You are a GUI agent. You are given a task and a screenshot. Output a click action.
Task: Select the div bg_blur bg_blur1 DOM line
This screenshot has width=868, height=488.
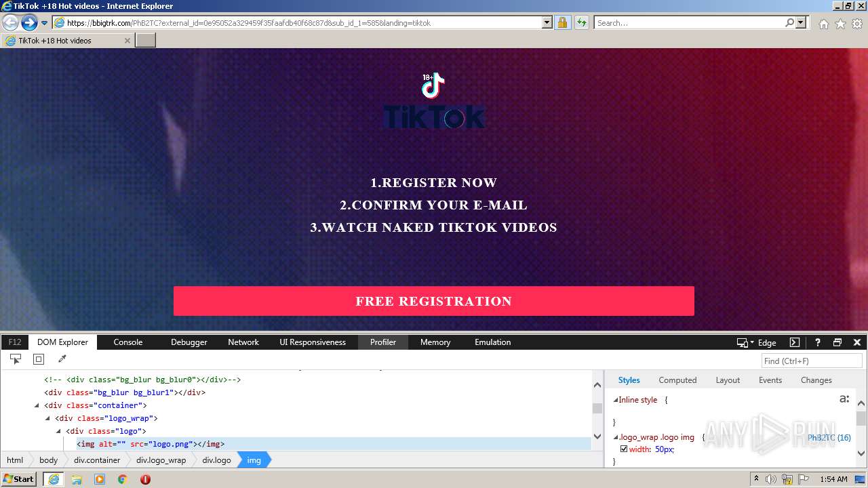(125, 392)
